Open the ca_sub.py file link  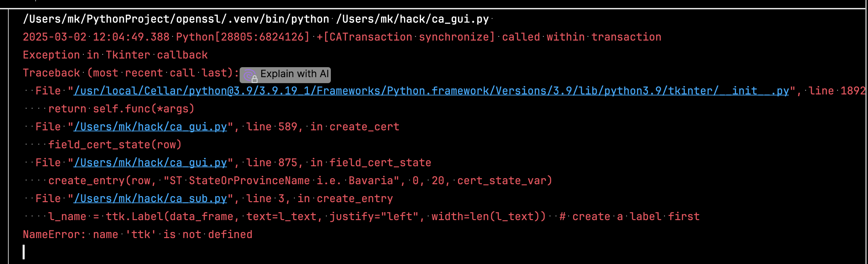tap(150, 199)
